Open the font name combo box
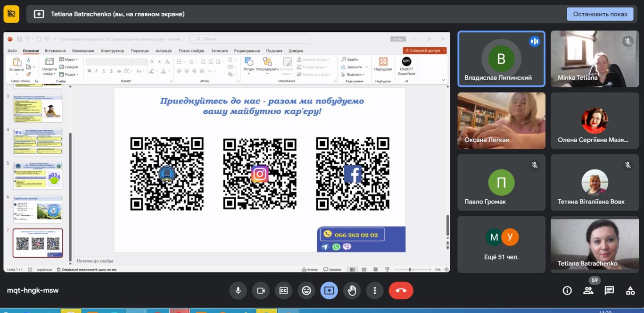The width and height of the screenshot is (644, 313). pos(110,61)
